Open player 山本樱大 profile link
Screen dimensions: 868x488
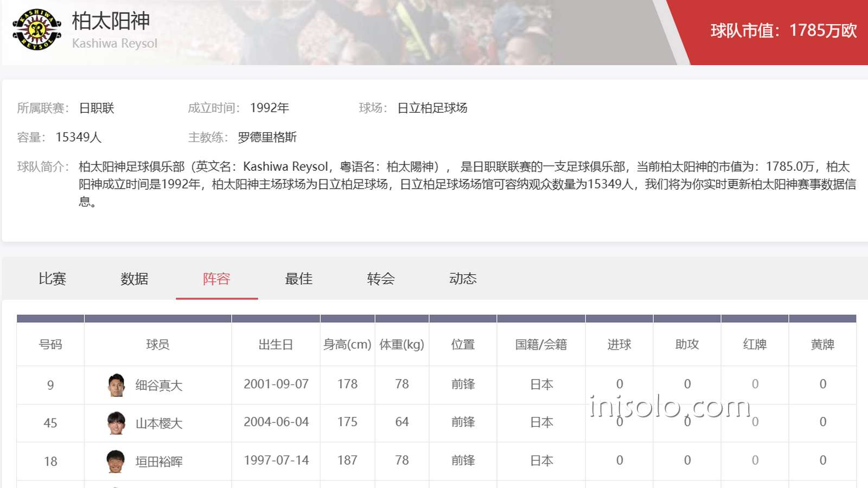point(159,423)
